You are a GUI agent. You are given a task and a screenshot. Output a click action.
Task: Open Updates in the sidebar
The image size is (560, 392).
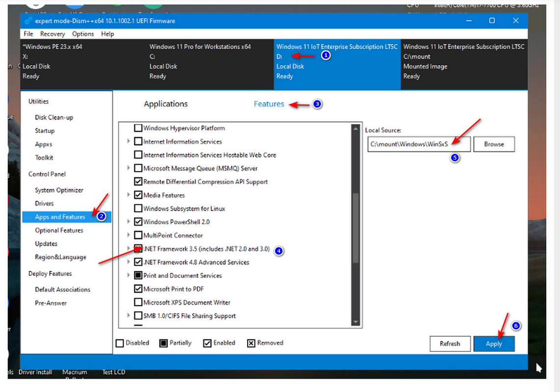point(46,244)
